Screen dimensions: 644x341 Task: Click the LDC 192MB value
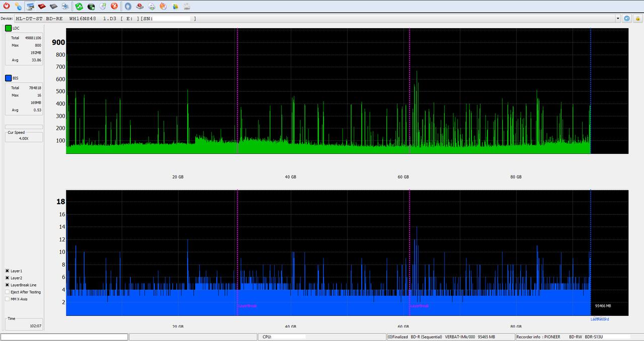(x=36, y=52)
